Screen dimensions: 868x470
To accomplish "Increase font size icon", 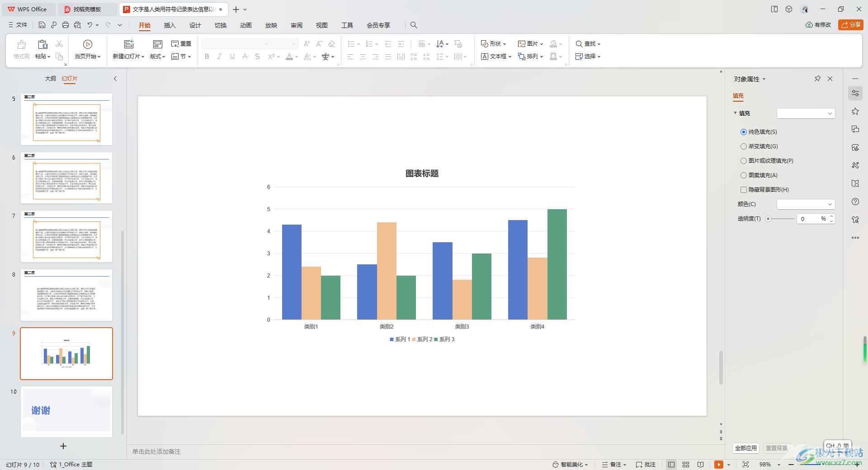I will 307,44.
